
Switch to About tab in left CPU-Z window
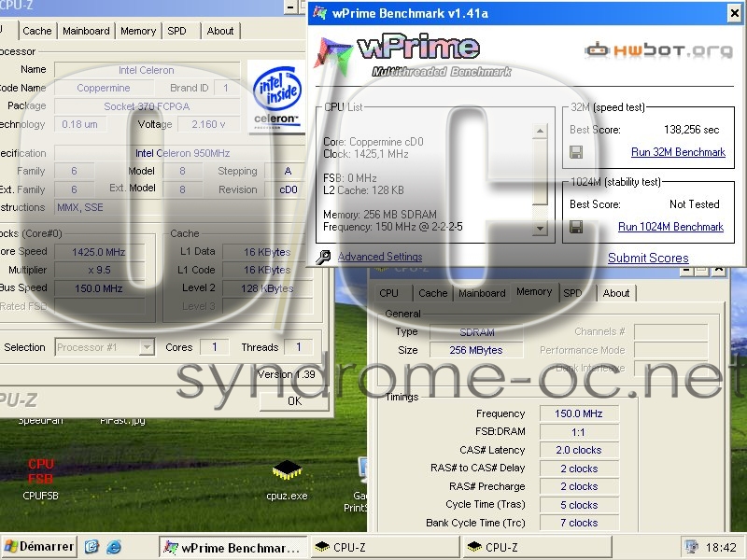tap(220, 31)
